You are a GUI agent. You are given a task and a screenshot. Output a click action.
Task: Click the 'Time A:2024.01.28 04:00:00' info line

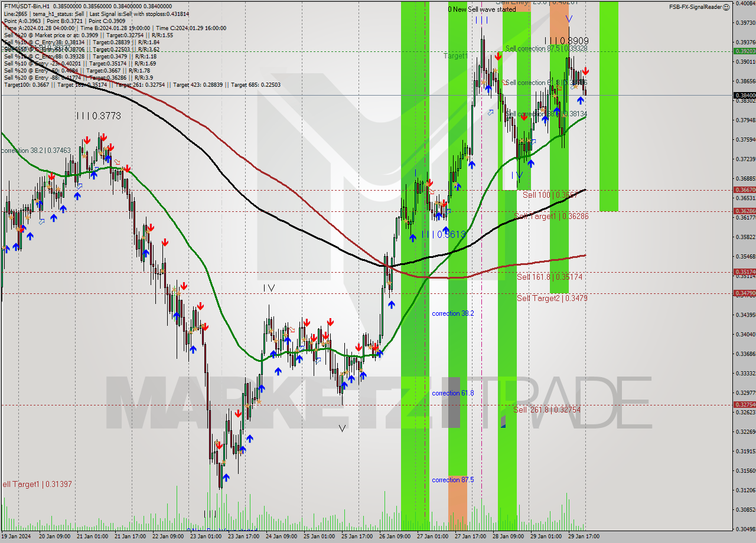(x=115, y=28)
